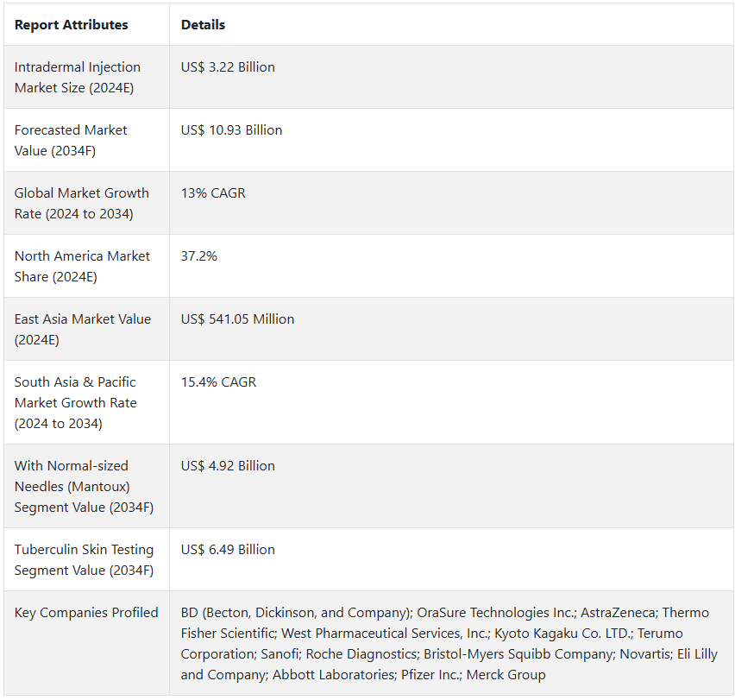The height and width of the screenshot is (700, 735).
Task: Click the "Tuberculin Skin Testing Segment Value" cell
Action: point(84,560)
